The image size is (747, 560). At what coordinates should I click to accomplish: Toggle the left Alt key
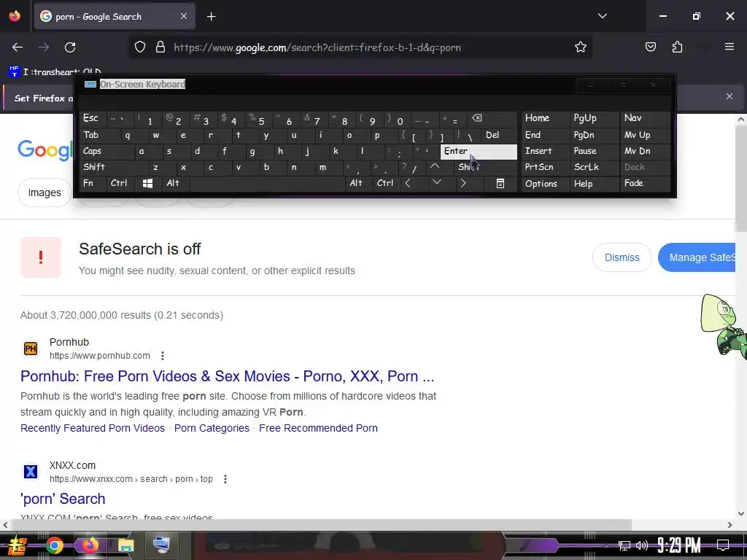[175, 183]
